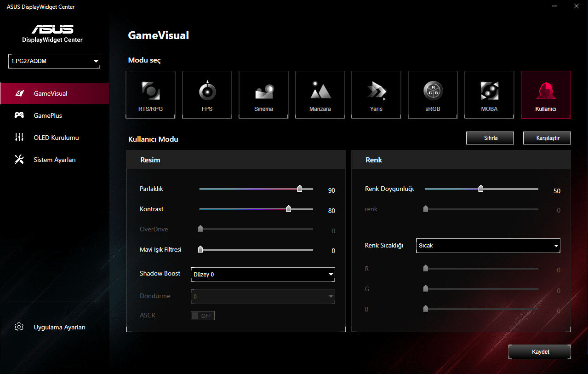Select the Kullanıcı user mode
The height and width of the screenshot is (374, 588).
[546, 95]
